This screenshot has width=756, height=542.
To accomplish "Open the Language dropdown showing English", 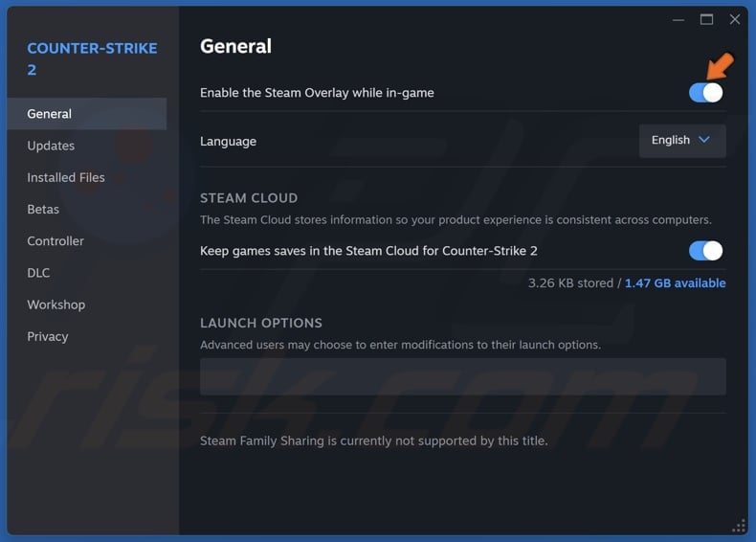I will click(x=682, y=141).
